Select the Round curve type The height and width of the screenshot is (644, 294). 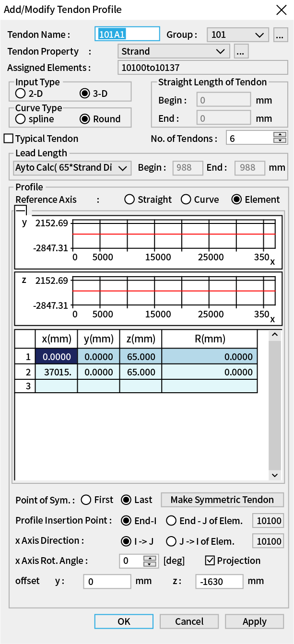click(84, 119)
